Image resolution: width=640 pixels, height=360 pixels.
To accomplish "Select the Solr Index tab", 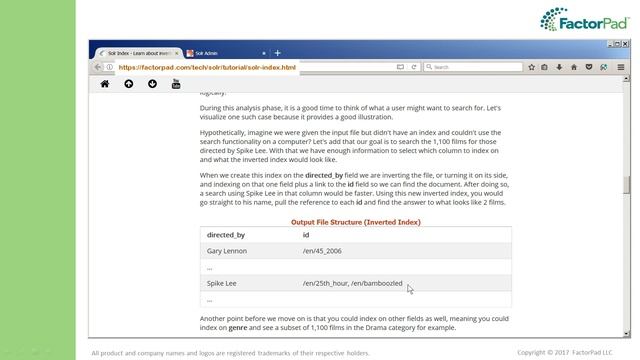I will pos(139,53).
